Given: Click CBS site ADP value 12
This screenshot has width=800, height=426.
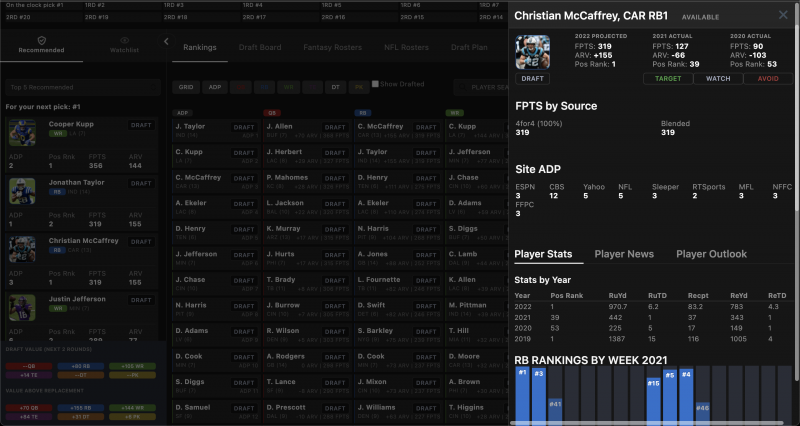Looking at the screenshot, I should coord(554,196).
